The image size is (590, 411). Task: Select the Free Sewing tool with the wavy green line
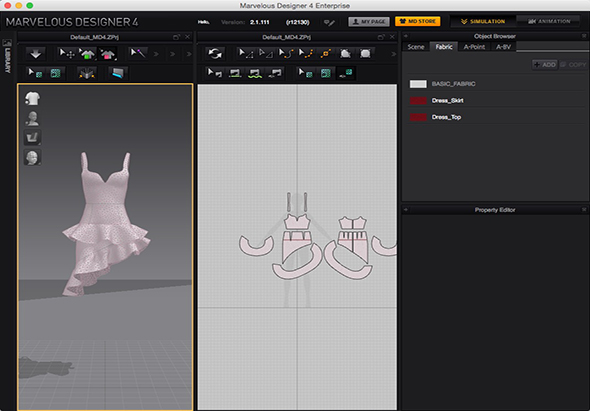click(255, 73)
